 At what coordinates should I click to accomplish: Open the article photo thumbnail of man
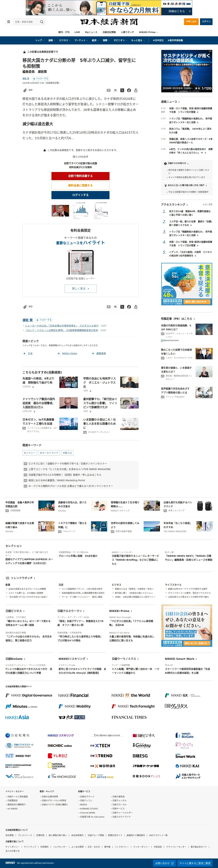(60, 211)
